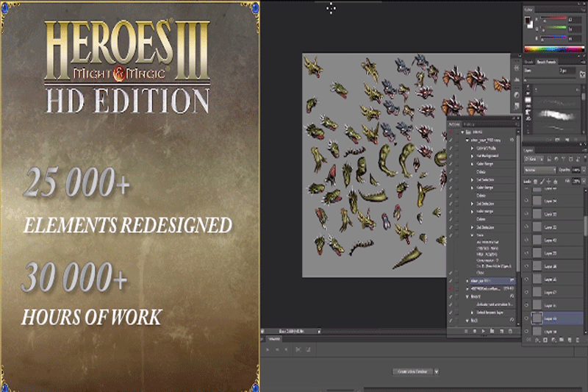Open the blend mode Normal dropdown
The width and height of the screenshot is (588, 392).
540,170
